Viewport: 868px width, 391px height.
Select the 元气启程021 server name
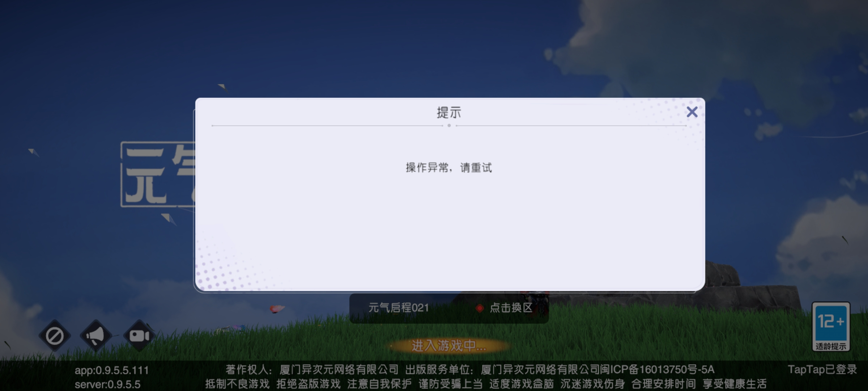399,308
